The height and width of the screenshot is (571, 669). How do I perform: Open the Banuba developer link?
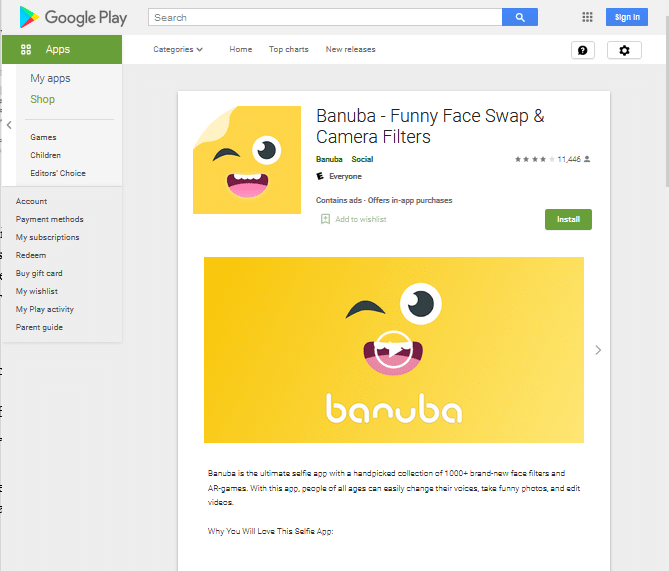(329, 159)
